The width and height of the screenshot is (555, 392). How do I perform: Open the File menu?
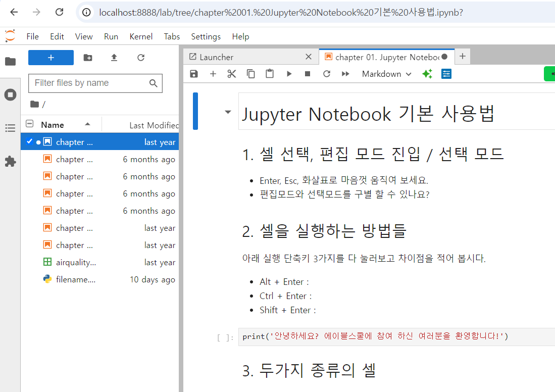tap(32, 36)
